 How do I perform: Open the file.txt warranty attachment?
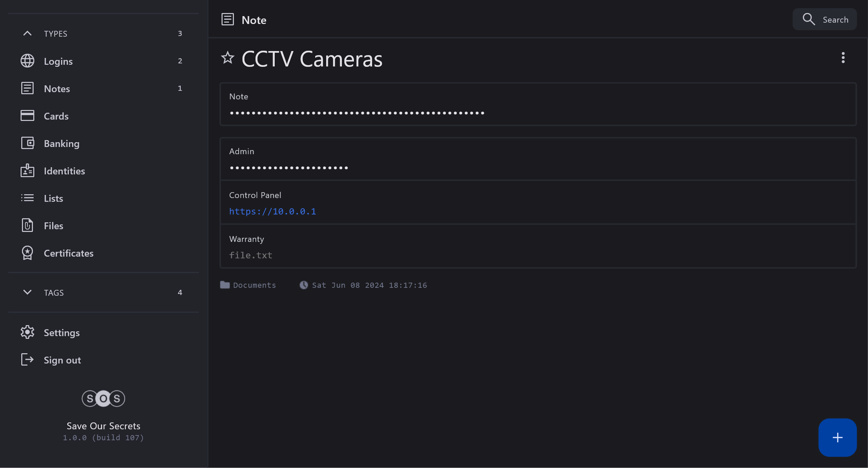point(251,255)
